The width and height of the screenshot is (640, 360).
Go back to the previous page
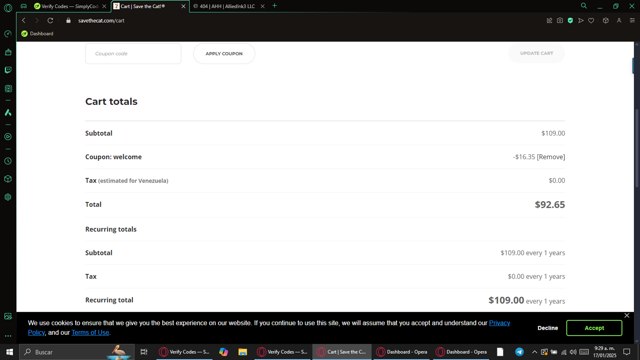coord(24,20)
